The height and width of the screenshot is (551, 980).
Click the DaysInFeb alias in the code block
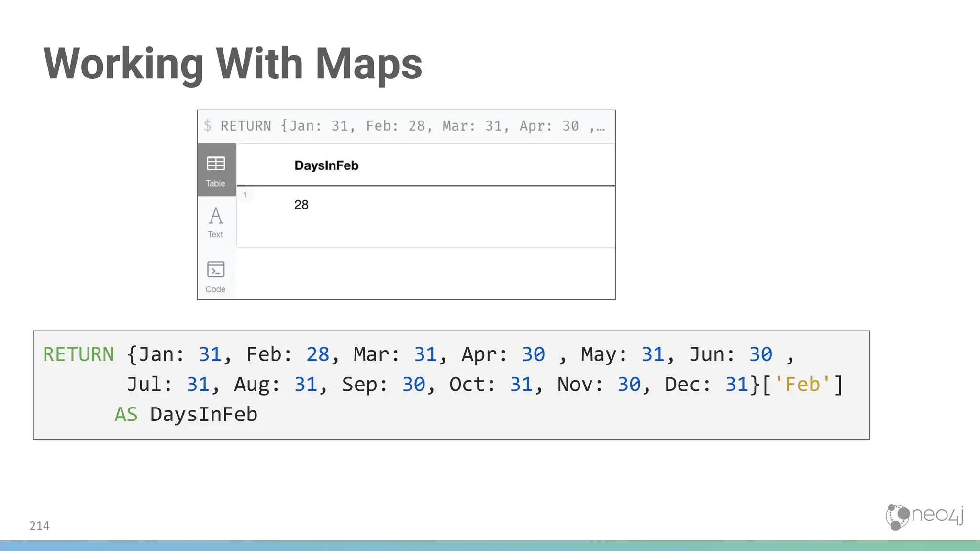coord(204,414)
